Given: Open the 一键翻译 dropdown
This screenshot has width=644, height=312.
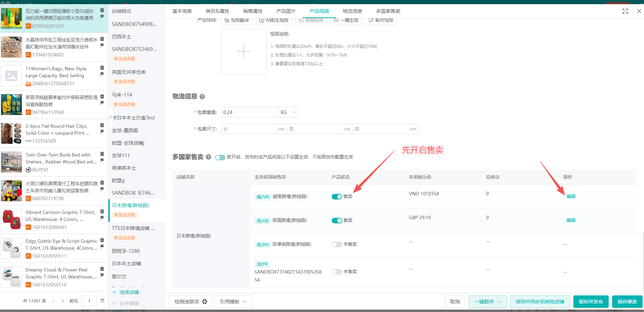Looking at the screenshot, I should [x=488, y=302].
